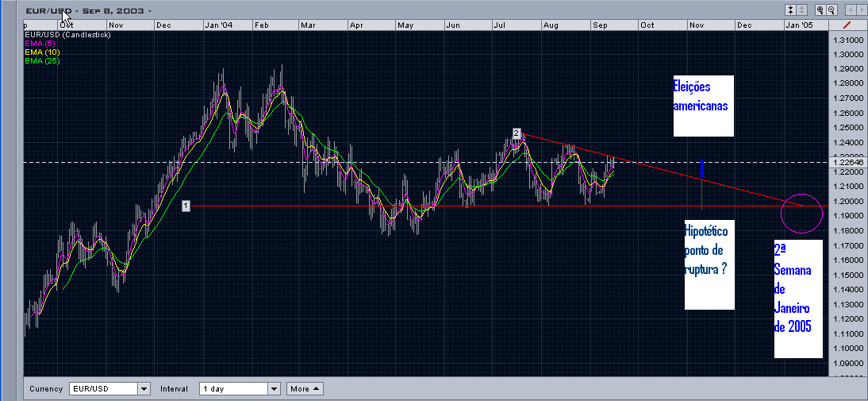Click the Jan '04 label on time axis
The height and width of the screenshot is (401, 868).
218,25
